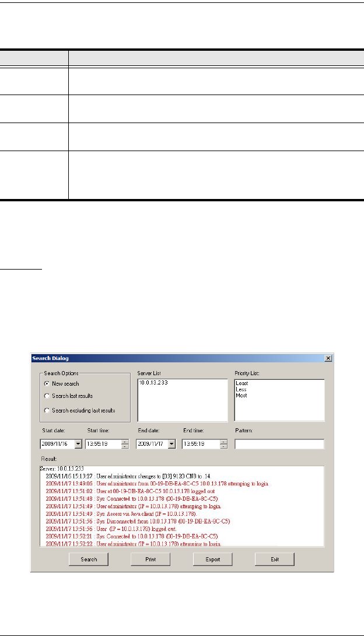The width and height of the screenshot is (364, 636).
Task: Click the 2009/11/16 15:13:27 log entry
Action: (128, 476)
